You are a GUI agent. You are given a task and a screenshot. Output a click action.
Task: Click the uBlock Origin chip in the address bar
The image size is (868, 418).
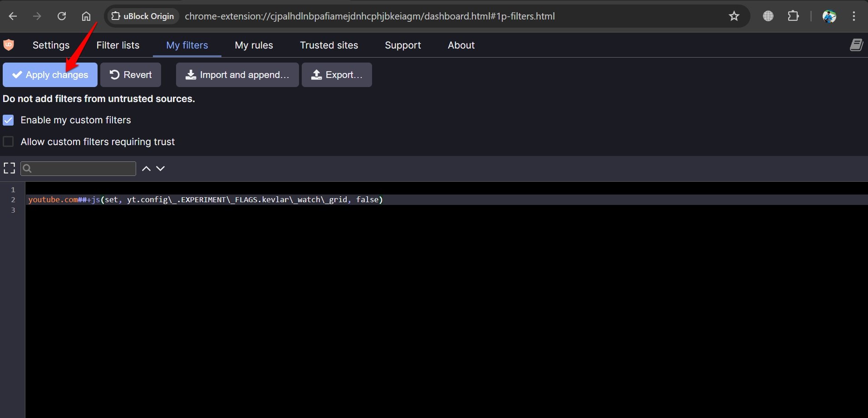142,16
